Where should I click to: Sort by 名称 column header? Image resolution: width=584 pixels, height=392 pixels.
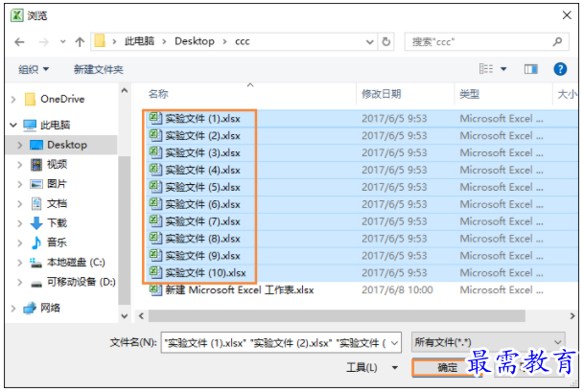click(158, 94)
